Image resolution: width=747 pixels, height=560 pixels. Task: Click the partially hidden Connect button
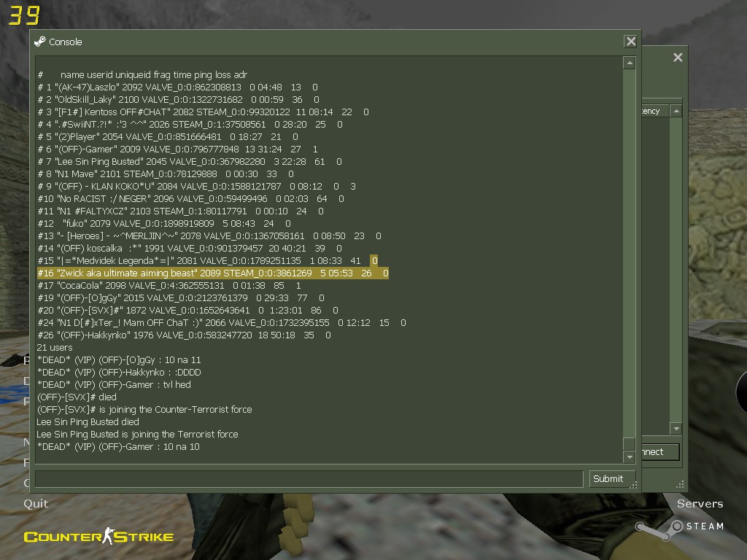[x=659, y=452]
